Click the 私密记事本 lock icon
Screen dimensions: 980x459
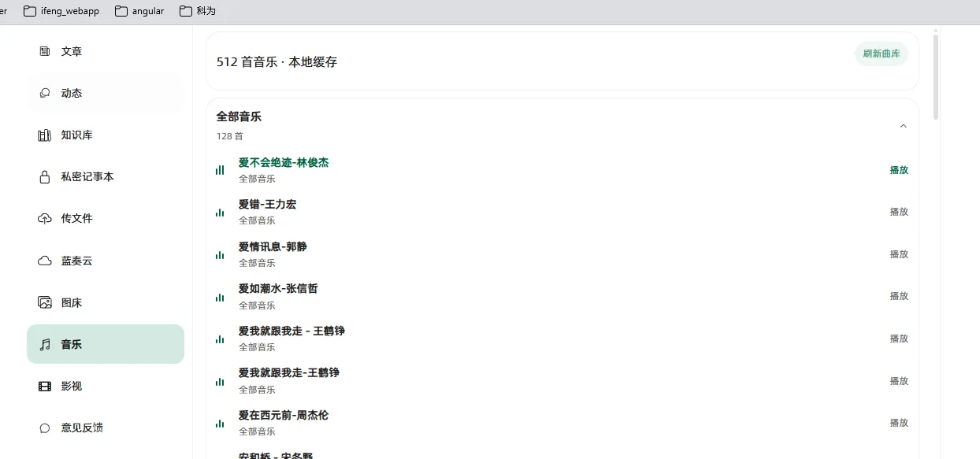click(x=45, y=176)
